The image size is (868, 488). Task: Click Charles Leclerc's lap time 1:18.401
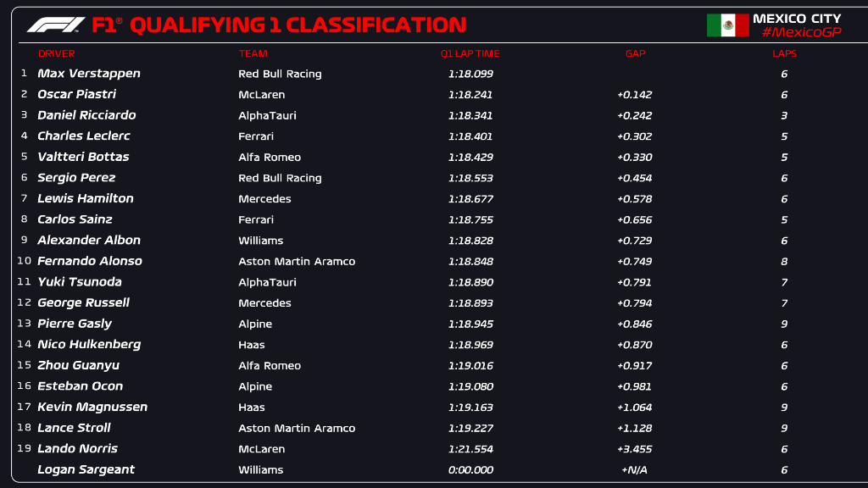tap(470, 136)
